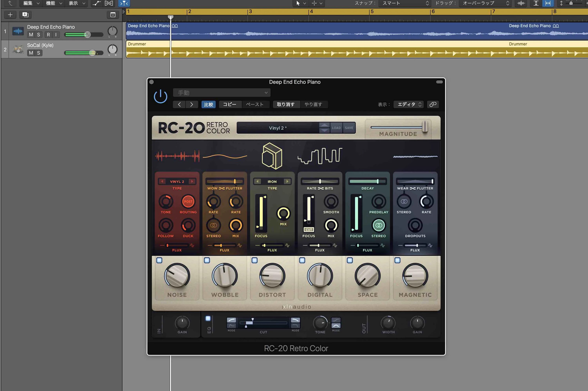
Task: Click the SoCal (Kyle) drummer track icon
Action: click(x=18, y=49)
